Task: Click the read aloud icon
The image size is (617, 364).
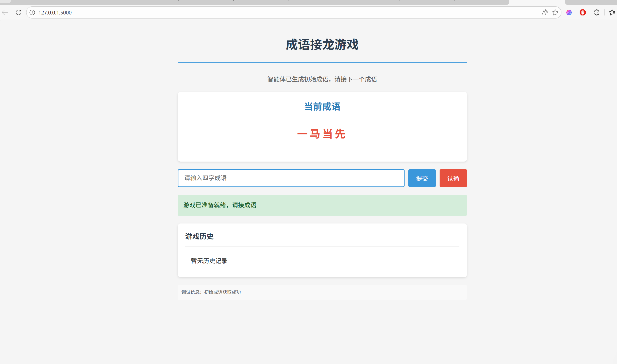Action: click(x=544, y=12)
